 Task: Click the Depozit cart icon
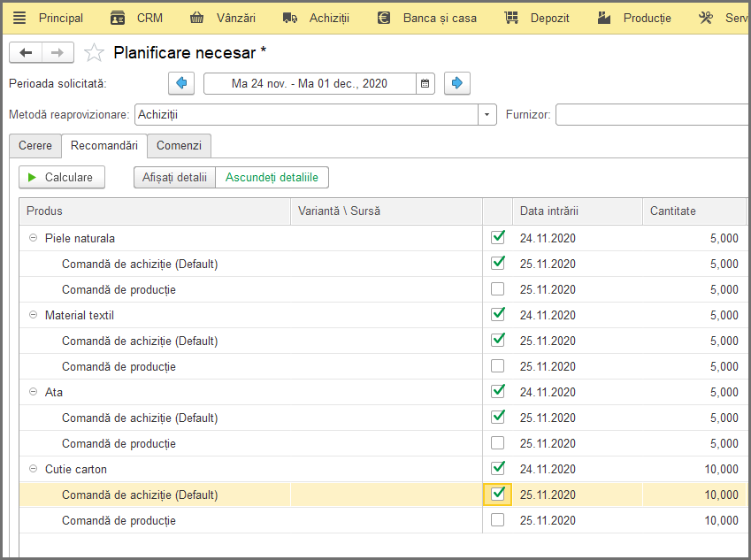point(511,19)
